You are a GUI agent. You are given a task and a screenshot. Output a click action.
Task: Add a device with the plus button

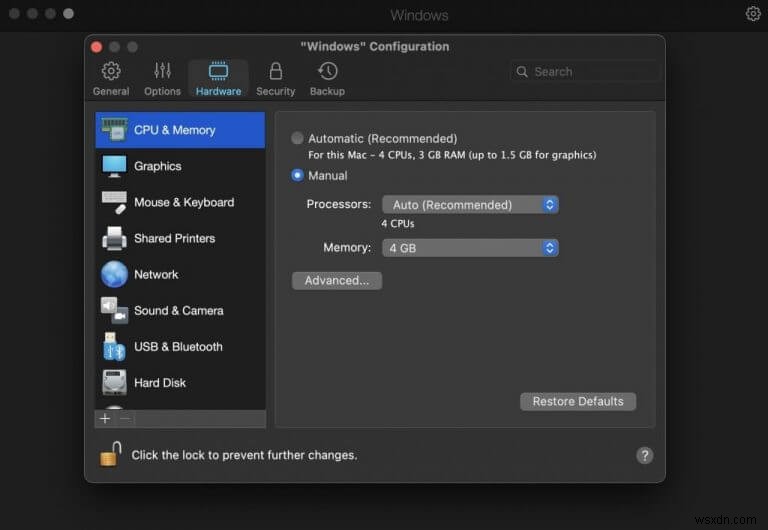[105, 418]
